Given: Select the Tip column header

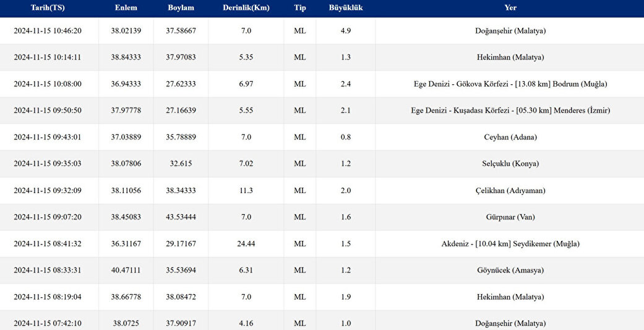Looking at the screenshot, I should [x=300, y=8].
